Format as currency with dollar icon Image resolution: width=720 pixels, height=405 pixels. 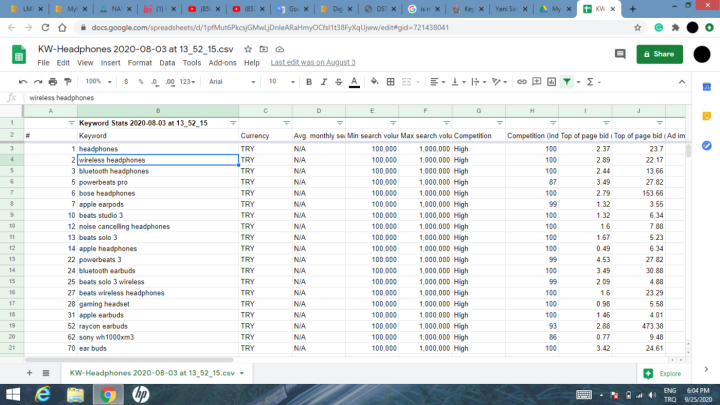(126, 82)
